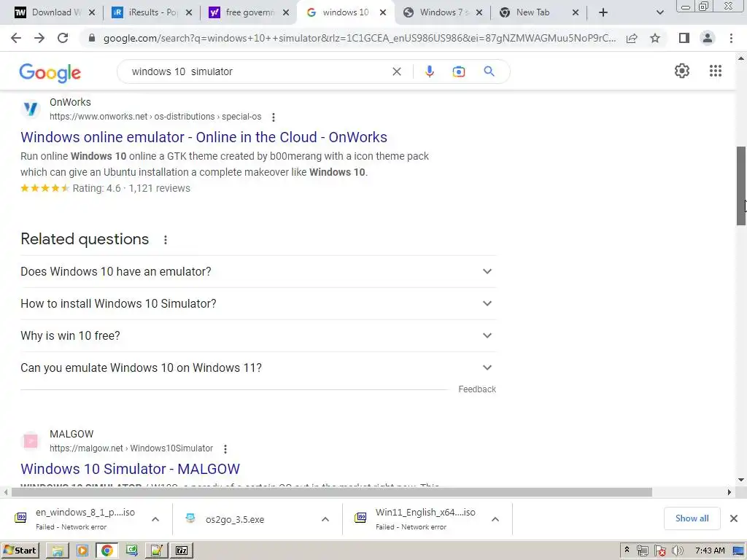Open 'Windows online emulator - OnWorks' link
This screenshot has height=560, width=747.
[x=204, y=137]
